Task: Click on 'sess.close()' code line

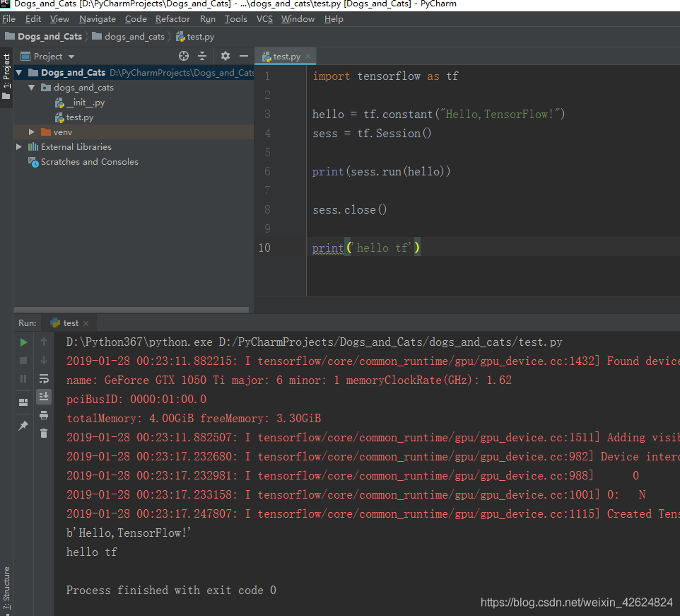Action: (349, 210)
